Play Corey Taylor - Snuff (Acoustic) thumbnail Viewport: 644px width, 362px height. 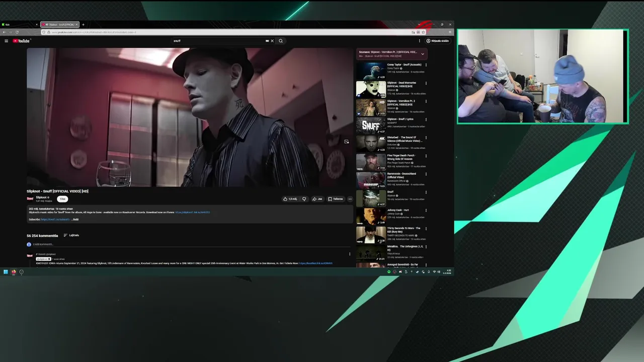pos(371,70)
